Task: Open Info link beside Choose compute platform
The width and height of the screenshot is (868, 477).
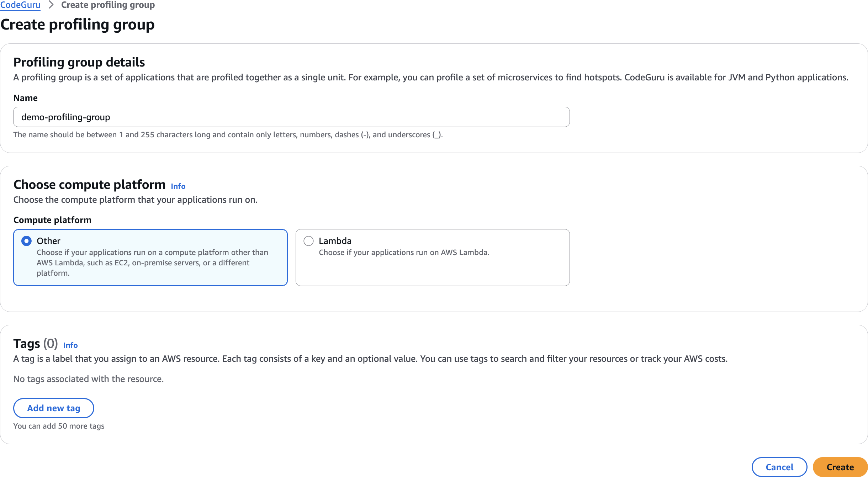Action: (x=178, y=186)
